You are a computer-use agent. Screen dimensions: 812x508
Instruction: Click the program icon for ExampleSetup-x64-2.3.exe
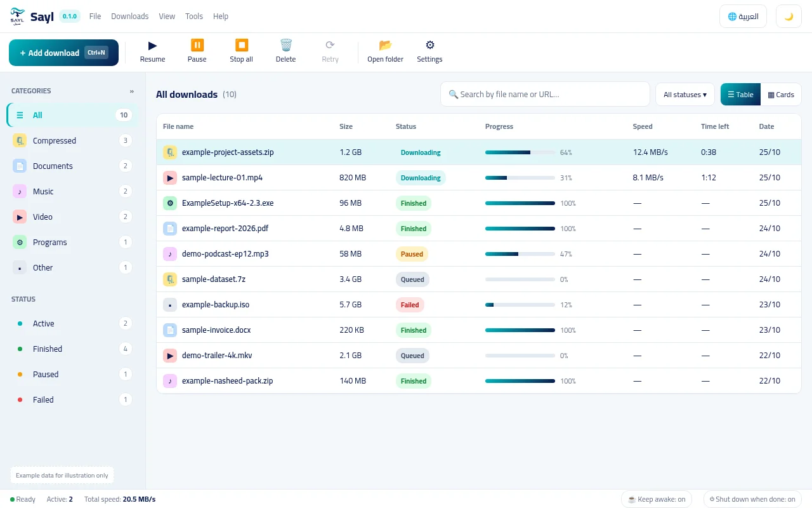[x=170, y=203]
